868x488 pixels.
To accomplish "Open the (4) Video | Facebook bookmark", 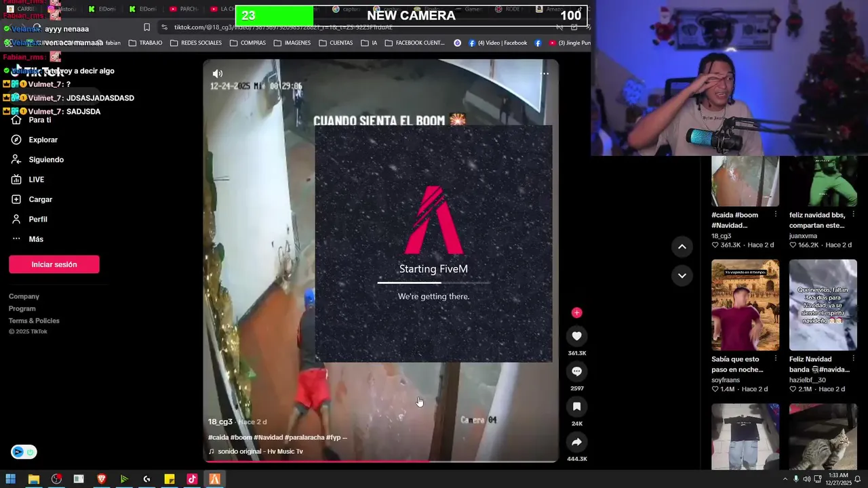I will 498,43.
